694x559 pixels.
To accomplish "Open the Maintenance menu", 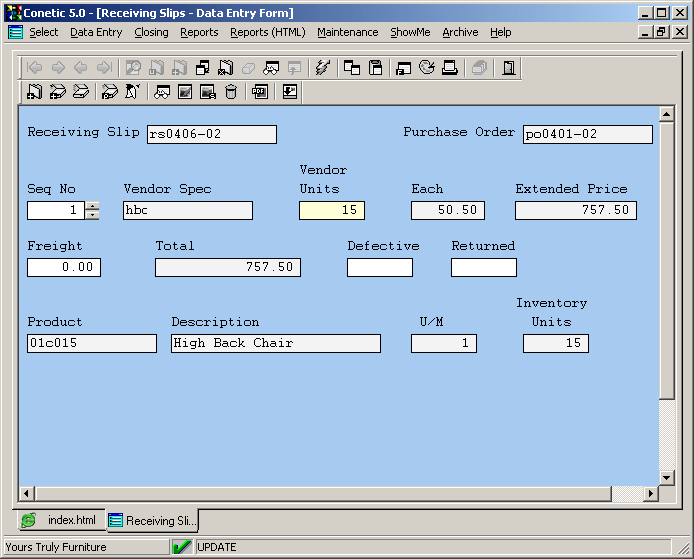I will pyautogui.click(x=348, y=32).
